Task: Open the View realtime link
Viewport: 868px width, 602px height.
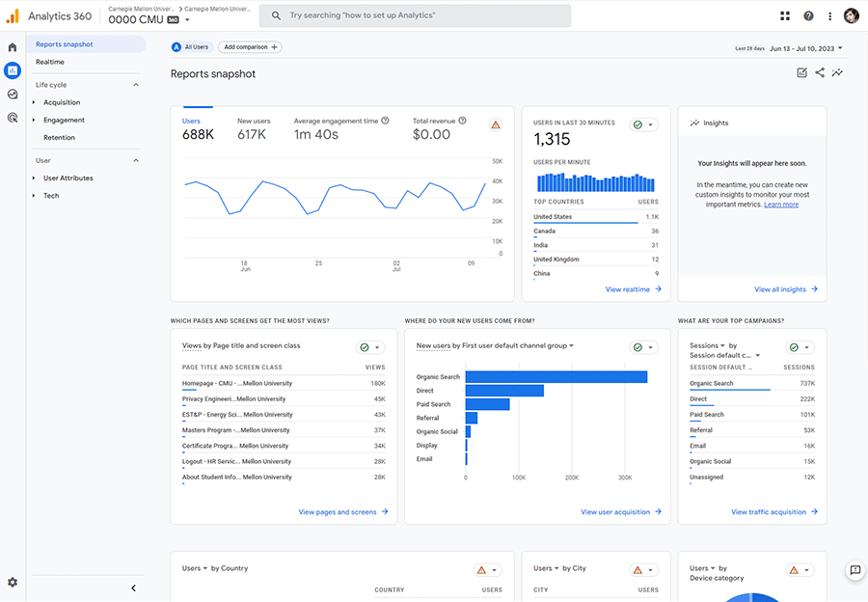Action: click(x=633, y=289)
